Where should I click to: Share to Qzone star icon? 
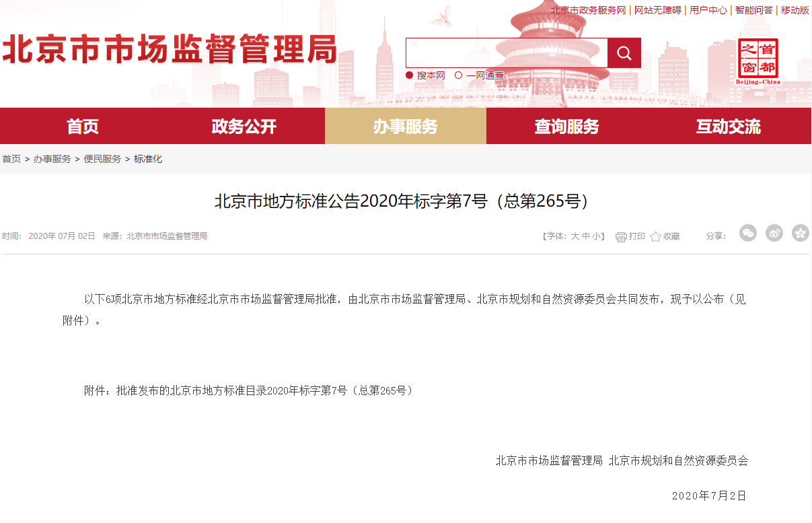tap(801, 233)
